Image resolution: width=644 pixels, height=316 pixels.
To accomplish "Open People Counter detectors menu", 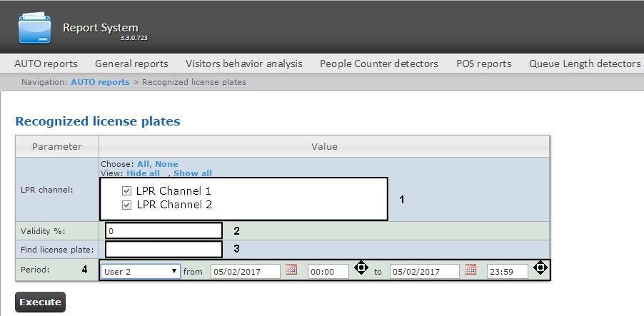I will point(379,63).
